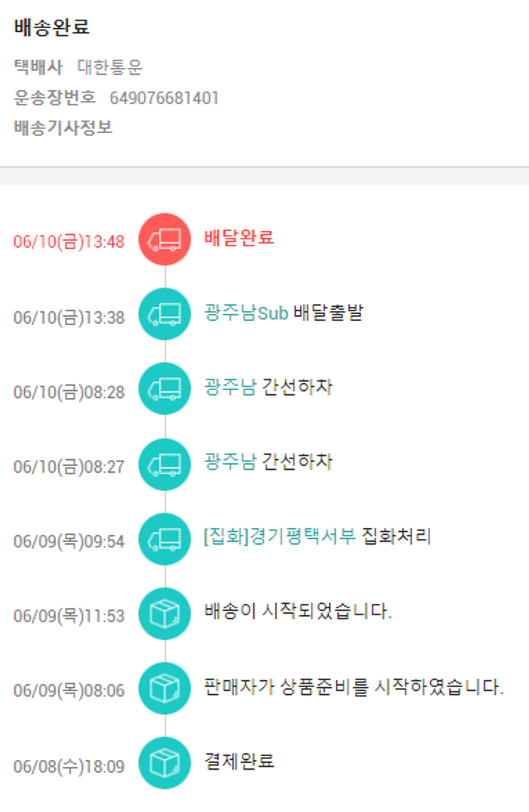Click the tracking number 649076681401
This screenshot has height=812, width=529.
click(164, 98)
